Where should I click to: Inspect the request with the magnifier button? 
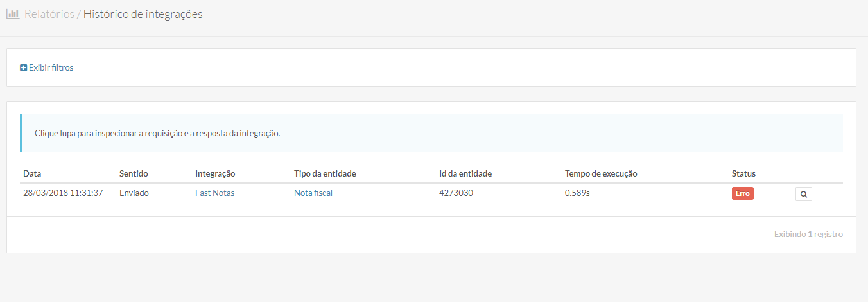803,193
